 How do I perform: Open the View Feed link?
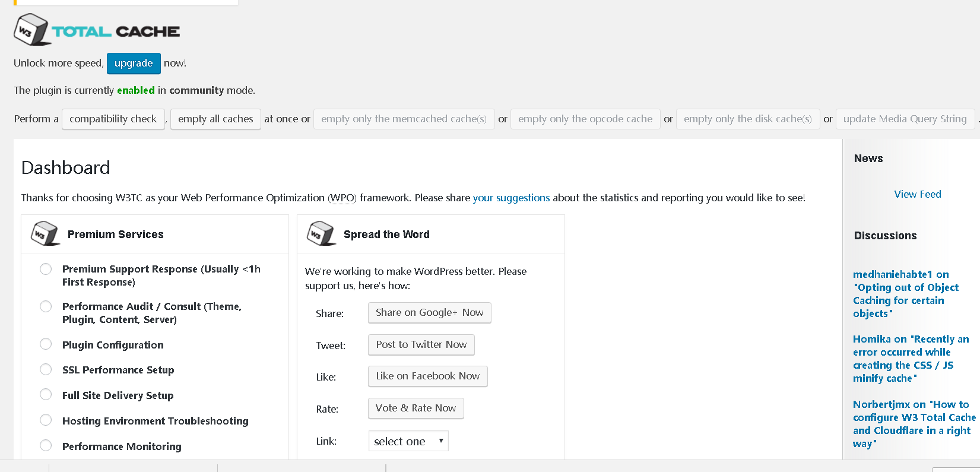pyautogui.click(x=917, y=194)
